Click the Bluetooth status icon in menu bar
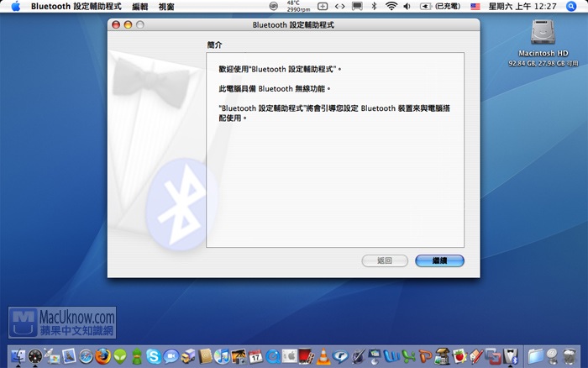588x368 pixels. pyautogui.click(x=374, y=6)
